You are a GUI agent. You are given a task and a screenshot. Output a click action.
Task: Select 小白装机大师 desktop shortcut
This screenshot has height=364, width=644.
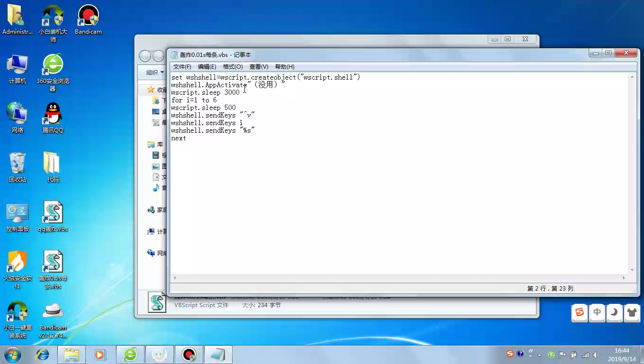pos(53,24)
